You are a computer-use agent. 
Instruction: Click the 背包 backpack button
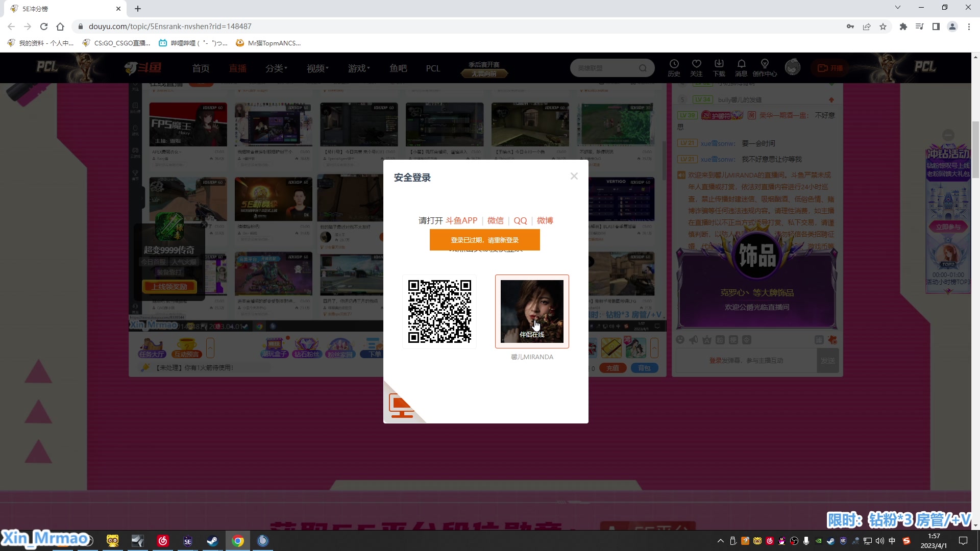[644, 368]
